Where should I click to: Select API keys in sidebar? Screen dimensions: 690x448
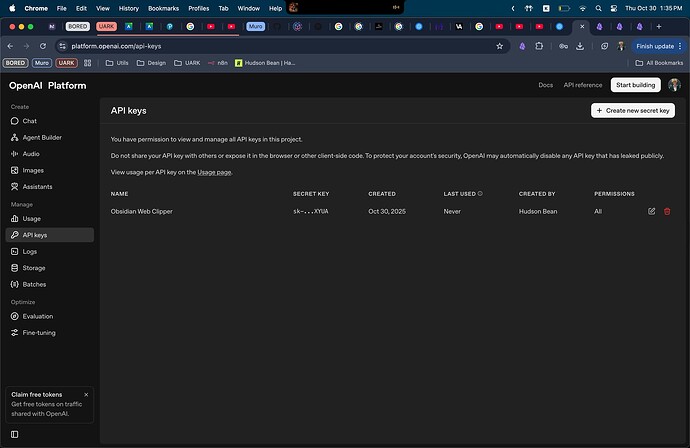coord(50,235)
